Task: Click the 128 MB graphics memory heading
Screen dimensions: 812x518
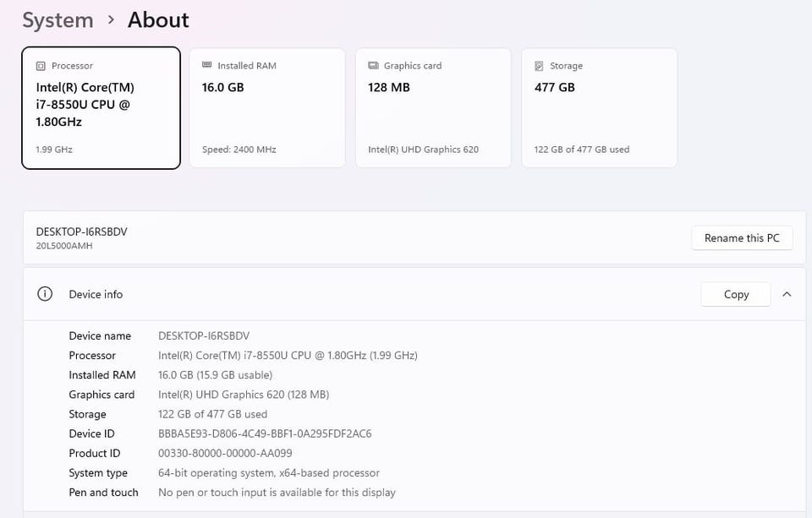Action: click(389, 87)
